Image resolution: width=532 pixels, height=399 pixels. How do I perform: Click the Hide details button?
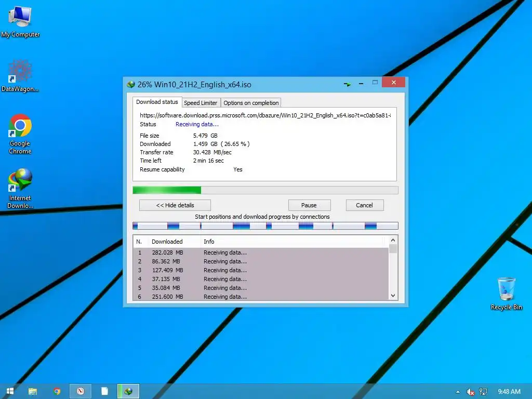pyautogui.click(x=175, y=205)
